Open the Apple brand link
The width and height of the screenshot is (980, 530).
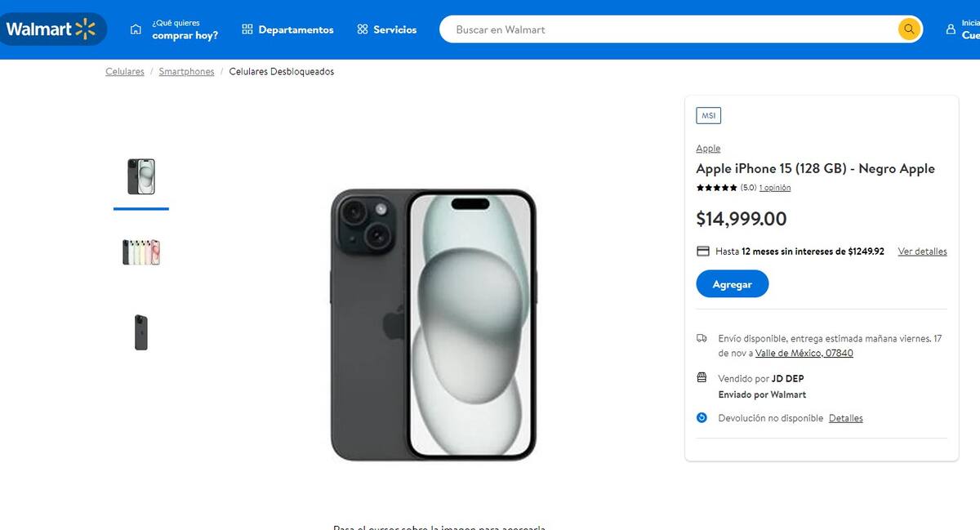click(x=708, y=149)
